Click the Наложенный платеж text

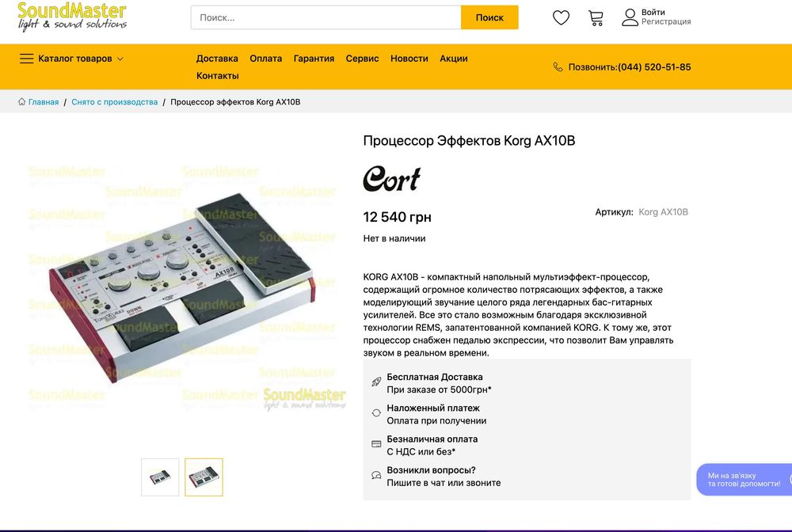(x=433, y=408)
